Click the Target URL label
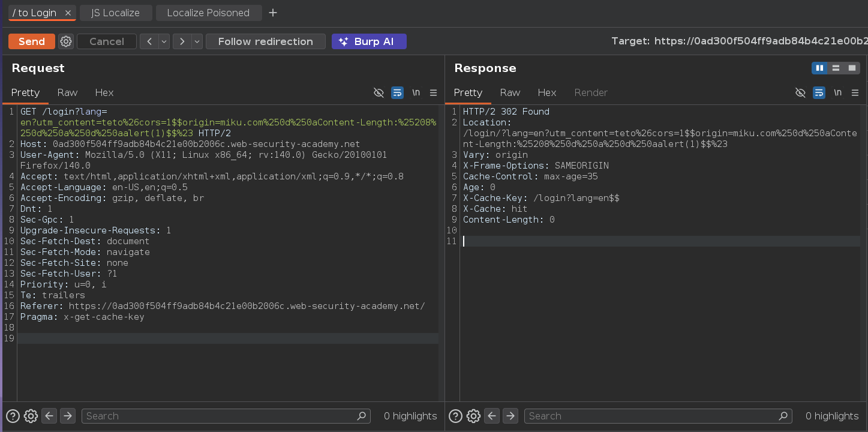Screen dimensions: 868x432 point(739,41)
